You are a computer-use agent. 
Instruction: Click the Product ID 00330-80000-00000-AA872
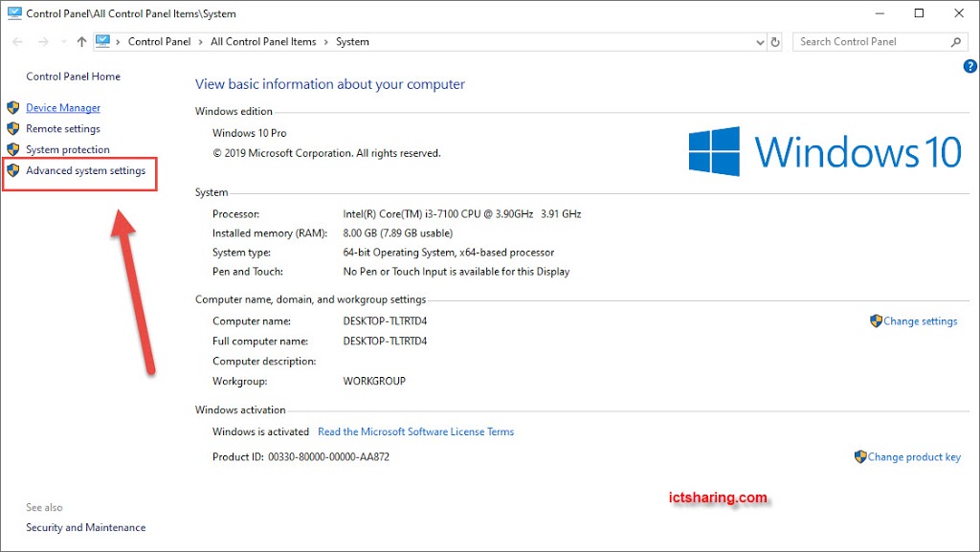coord(301,457)
